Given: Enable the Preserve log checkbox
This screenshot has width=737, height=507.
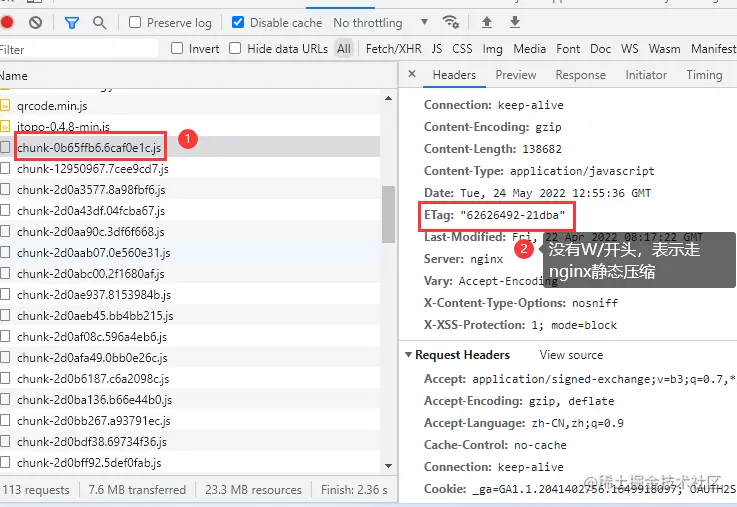Looking at the screenshot, I should point(134,22).
